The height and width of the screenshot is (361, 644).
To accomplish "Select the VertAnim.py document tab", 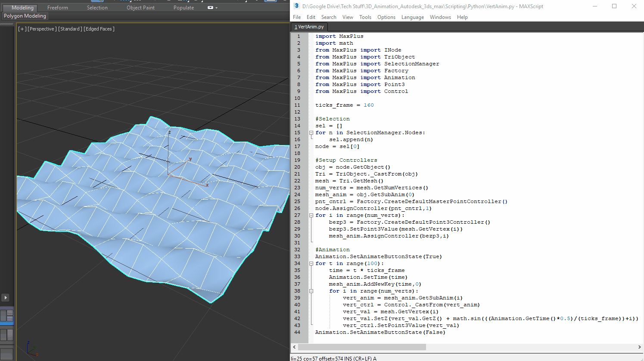I will (309, 27).
